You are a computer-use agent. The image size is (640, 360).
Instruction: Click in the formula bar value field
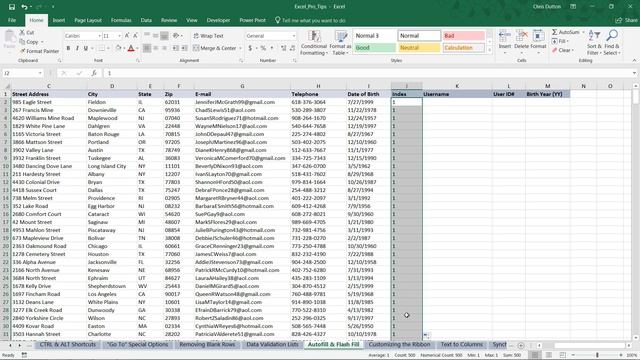[x=367, y=73]
